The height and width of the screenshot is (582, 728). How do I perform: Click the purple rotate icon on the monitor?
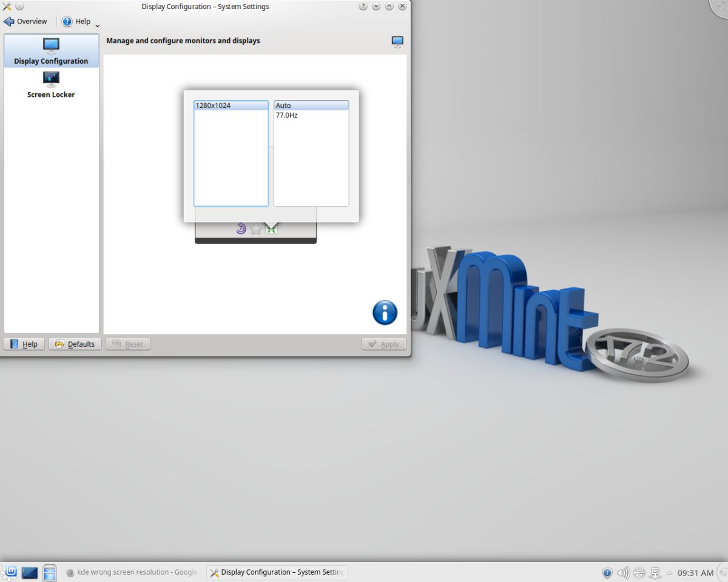tap(241, 229)
